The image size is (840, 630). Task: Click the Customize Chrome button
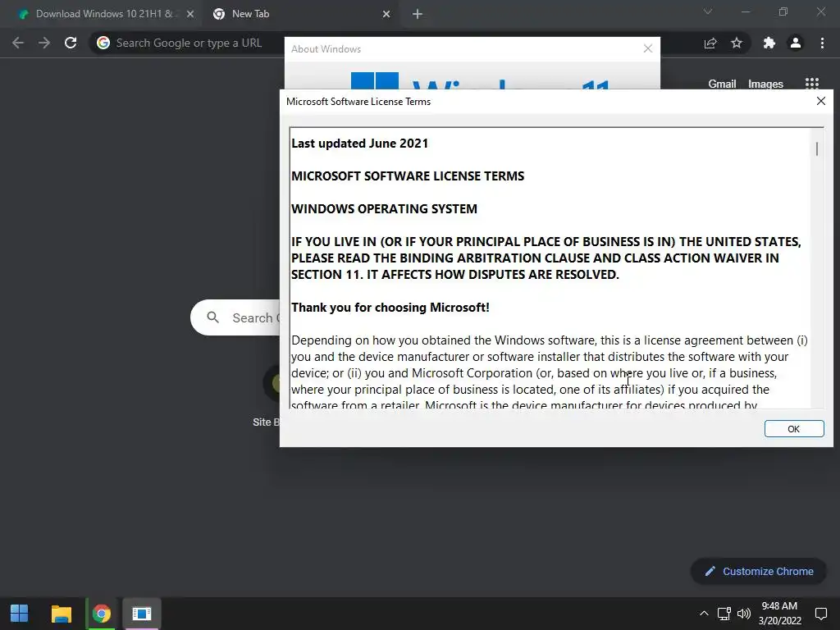pos(758,571)
